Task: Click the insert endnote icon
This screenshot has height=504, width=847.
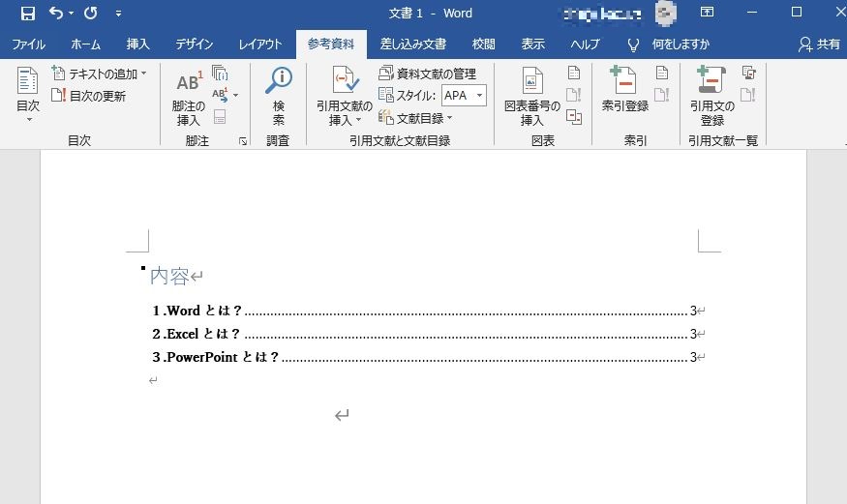Action: tap(220, 73)
